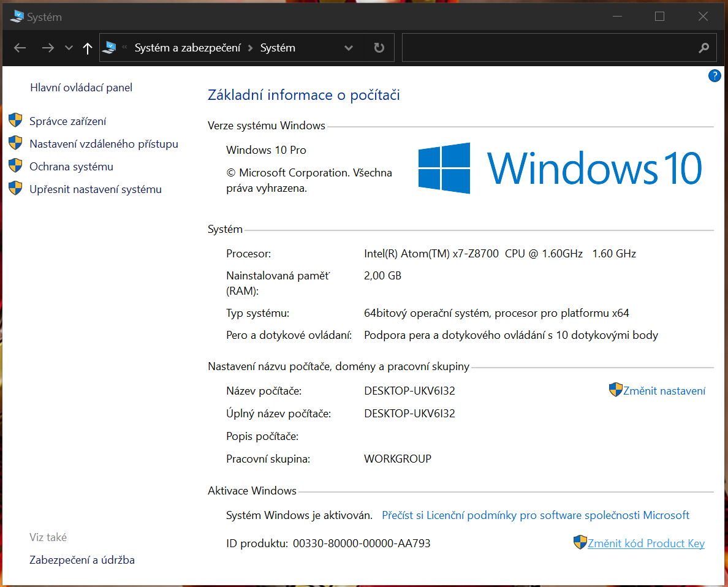Click 'DESKTOP-UKV6I32' next to 'Úplný název počítače'
This screenshot has height=587, width=728.
409,414
